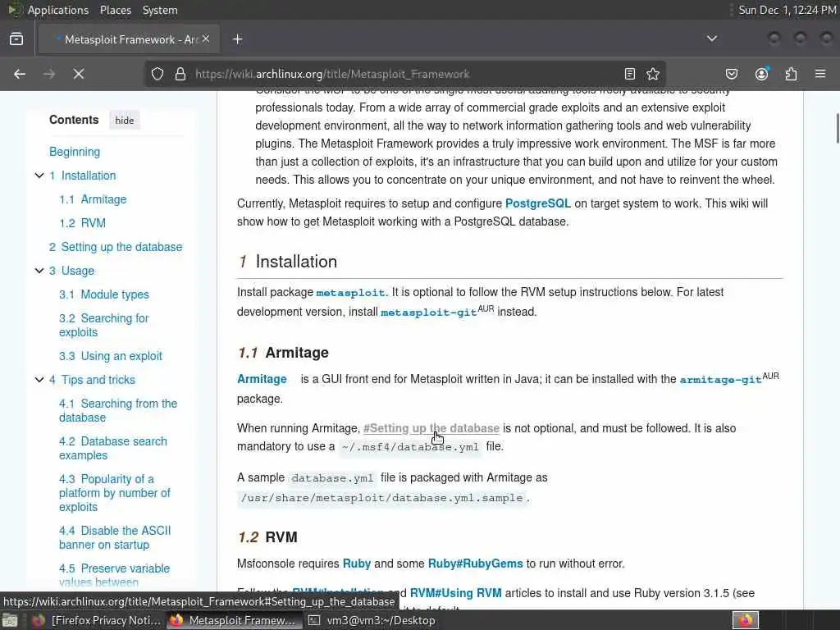Click the menu logo beside Applications

click(x=15, y=10)
